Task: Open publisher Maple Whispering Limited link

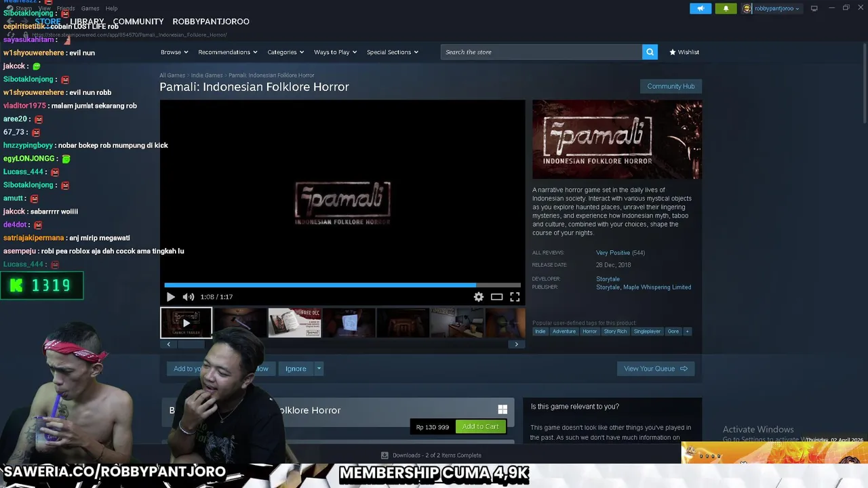Action: pyautogui.click(x=657, y=287)
